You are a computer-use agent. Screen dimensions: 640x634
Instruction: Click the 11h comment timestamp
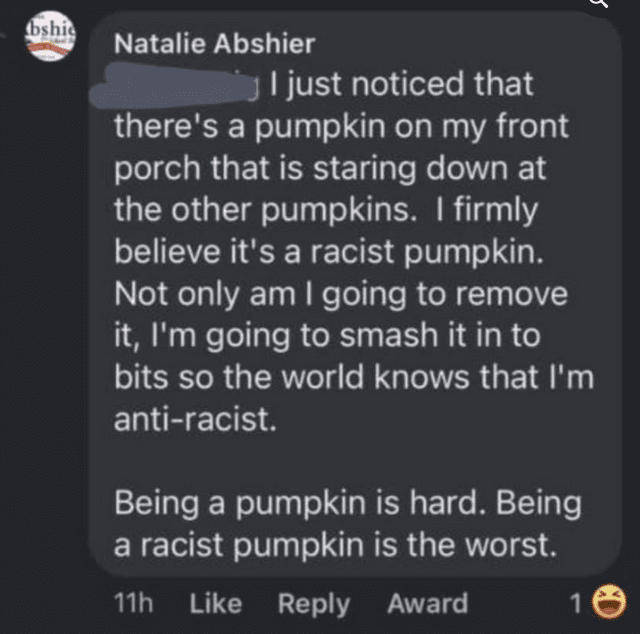[x=133, y=603]
